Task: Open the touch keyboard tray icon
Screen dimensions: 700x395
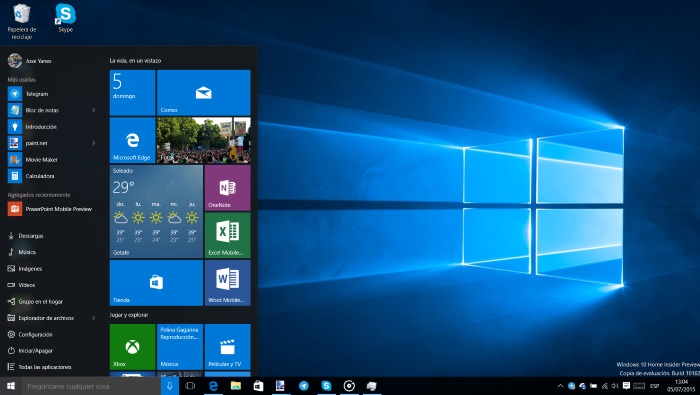Action: pos(639,386)
